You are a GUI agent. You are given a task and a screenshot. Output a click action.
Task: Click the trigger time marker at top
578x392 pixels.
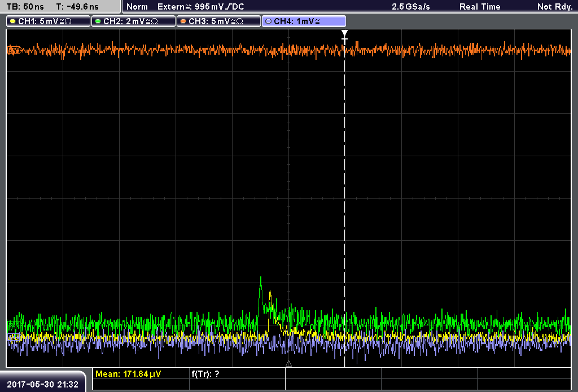coord(344,37)
